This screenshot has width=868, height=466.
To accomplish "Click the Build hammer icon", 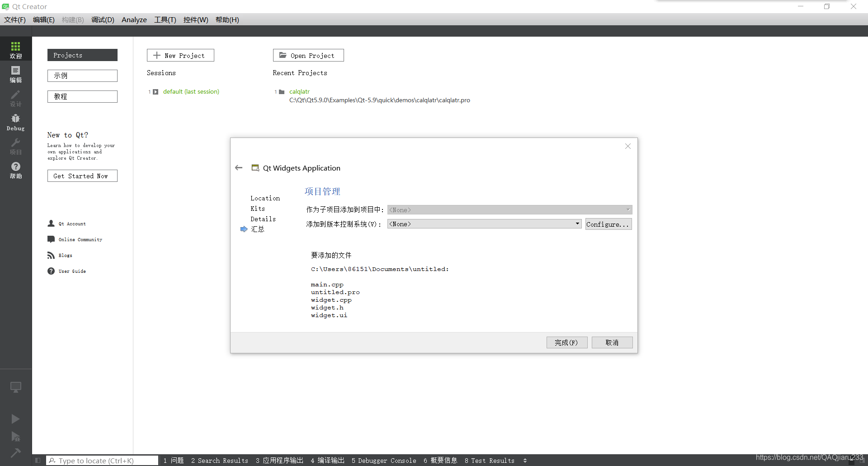I will coord(15,453).
